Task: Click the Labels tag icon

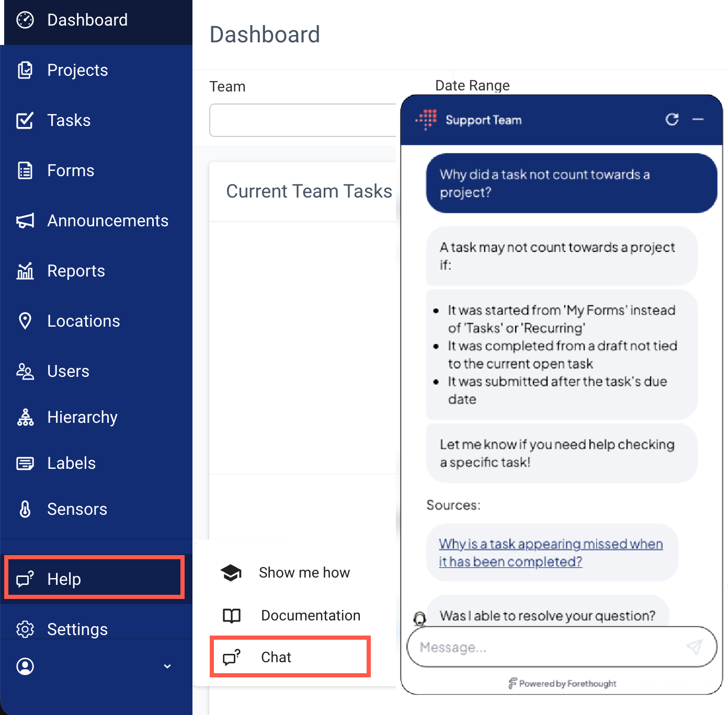Action: pyautogui.click(x=25, y=463)
